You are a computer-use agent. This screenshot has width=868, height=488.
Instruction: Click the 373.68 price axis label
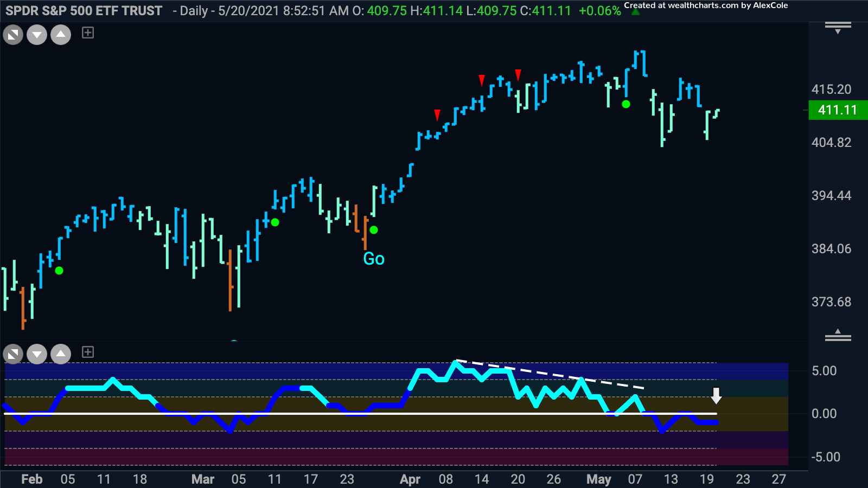pyautogui.click(x=831, y=302)
